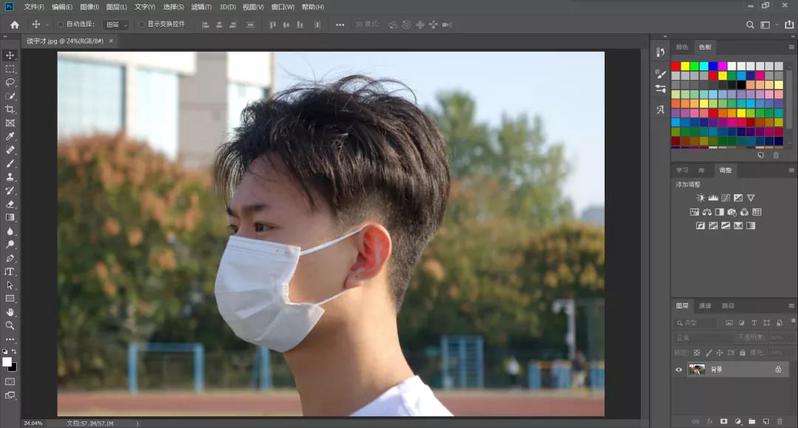Open the layer filter type dropdown
798x428 pixels.
(x=700, y=323)
